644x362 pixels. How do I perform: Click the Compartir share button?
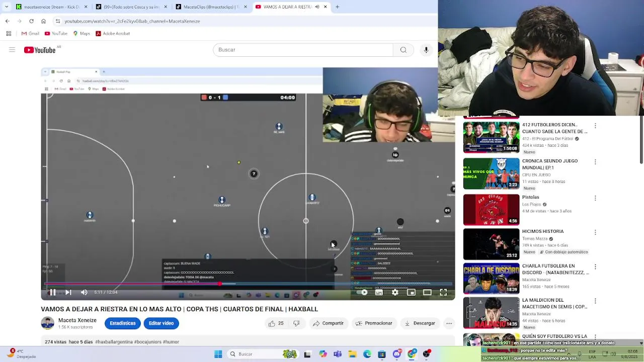[x=328, y=323]
